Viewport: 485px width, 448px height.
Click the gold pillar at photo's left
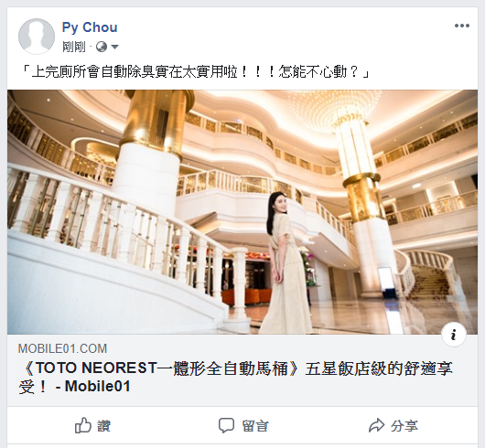tap(155, 122)
